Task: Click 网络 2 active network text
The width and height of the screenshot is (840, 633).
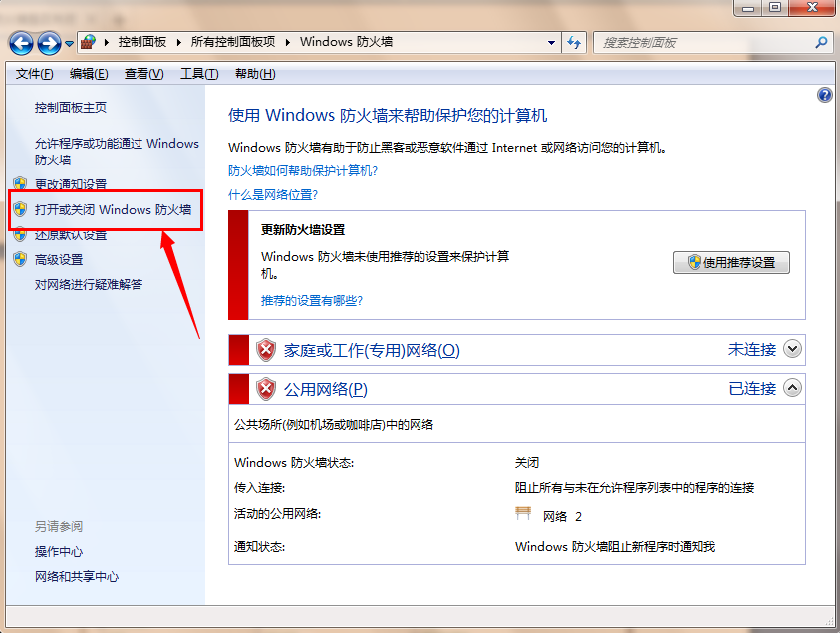Action: coord(562,516)
